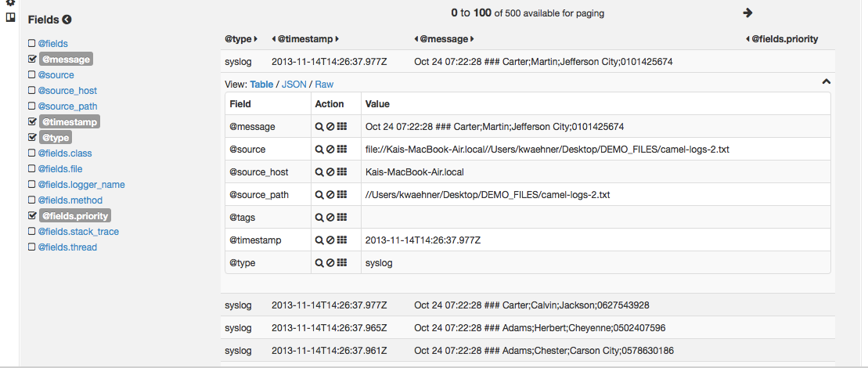Click grid icon in @source_host row
The image size is (868, 368).
click(342, 172)
